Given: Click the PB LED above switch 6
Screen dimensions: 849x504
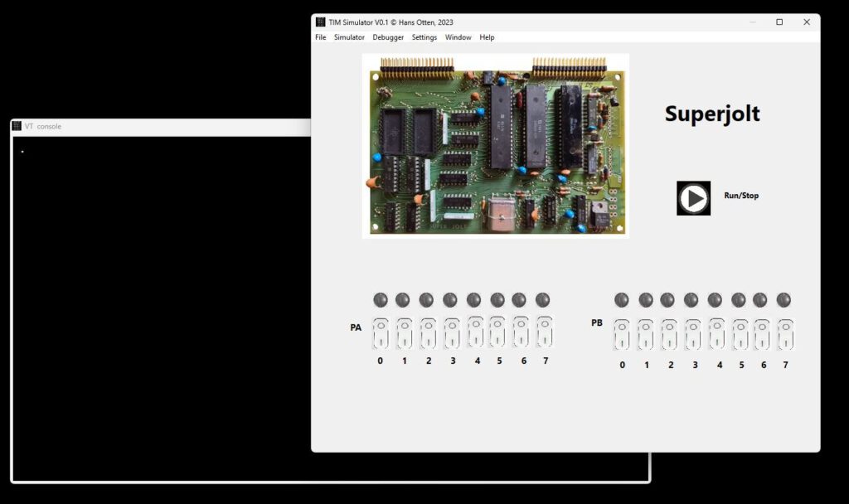Looking at the screenshot, I should 759,300.
